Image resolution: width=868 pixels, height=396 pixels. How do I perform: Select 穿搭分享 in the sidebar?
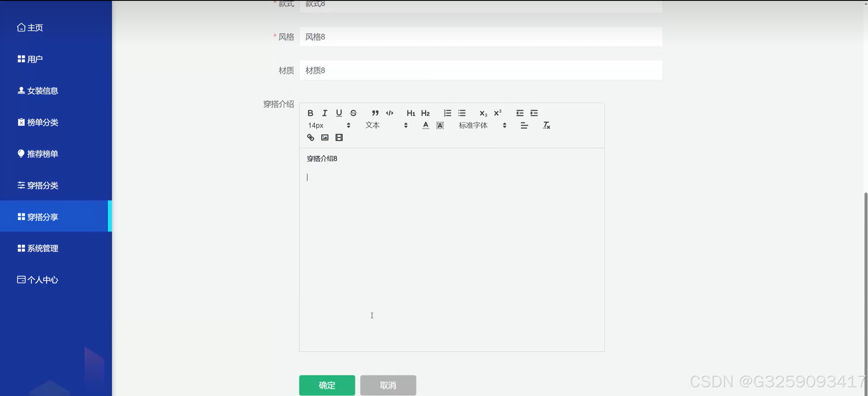pos(56,216)
